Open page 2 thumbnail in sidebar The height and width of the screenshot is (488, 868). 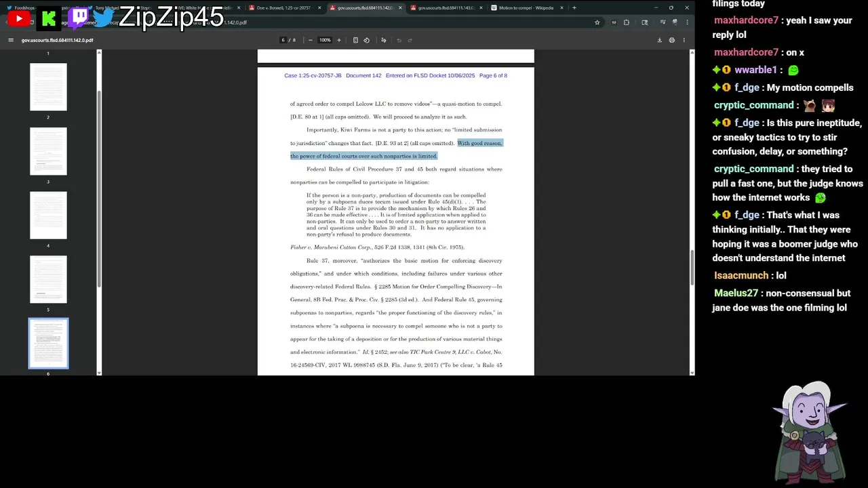point(48,87)
